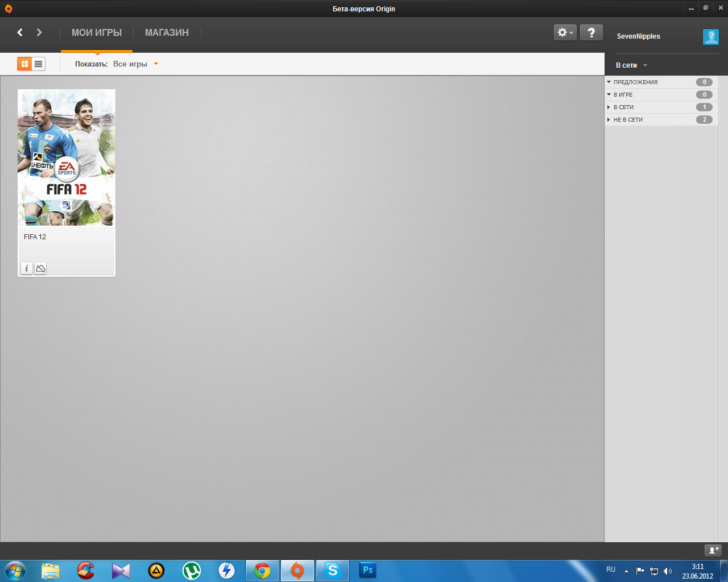The width and height of the screenshot is (728, 582).
Task: Switch to the МАГАЗИН tab
Action: pyautogui.click(x=167, y=33)
